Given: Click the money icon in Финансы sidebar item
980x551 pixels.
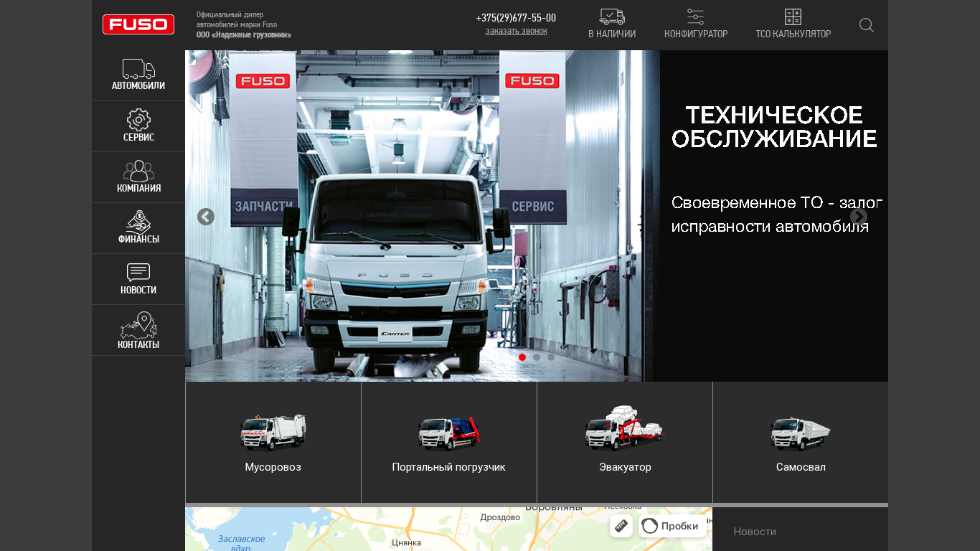Looking at the screenshot, I should click(x=138, y=222).
